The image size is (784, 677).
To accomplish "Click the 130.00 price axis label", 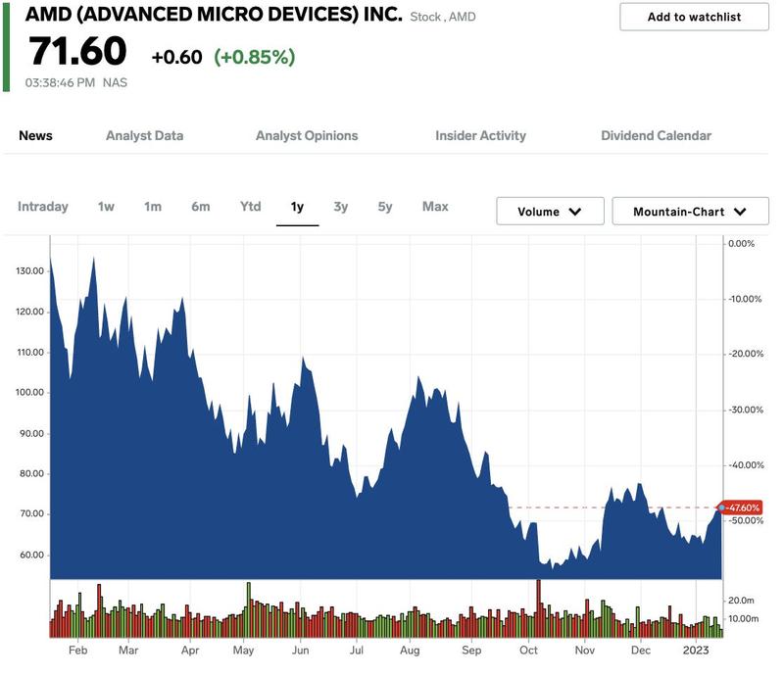I will pyautogui.click(x=30, y=271).
